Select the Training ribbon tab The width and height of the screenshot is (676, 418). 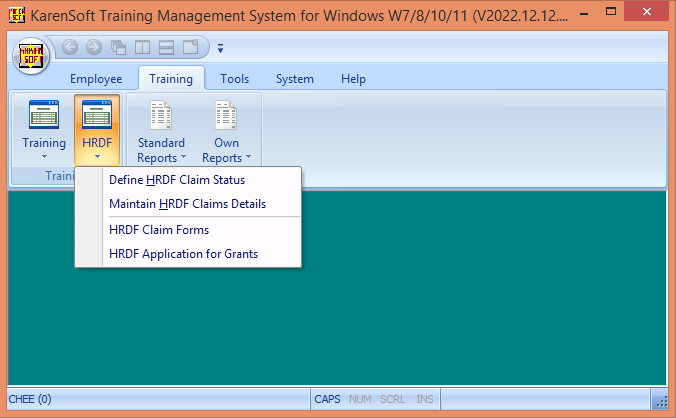pyautogui.click(x=171, y=79)
